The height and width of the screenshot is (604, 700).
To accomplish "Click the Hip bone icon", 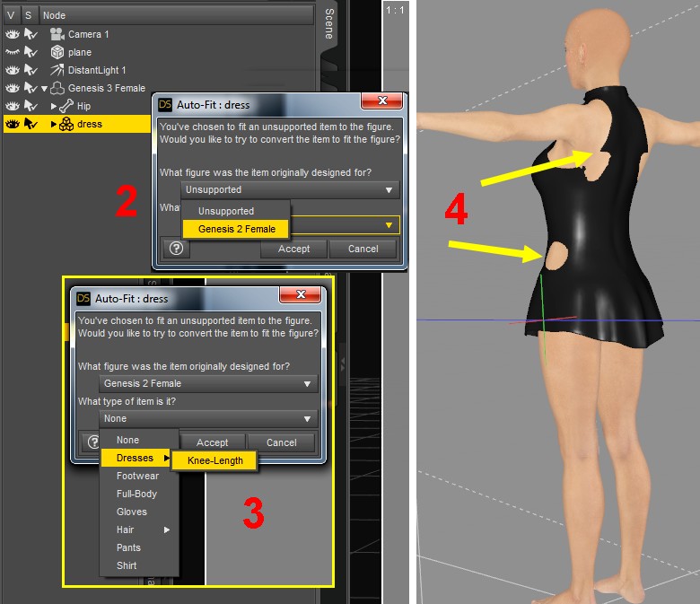I will pos(66,106).
